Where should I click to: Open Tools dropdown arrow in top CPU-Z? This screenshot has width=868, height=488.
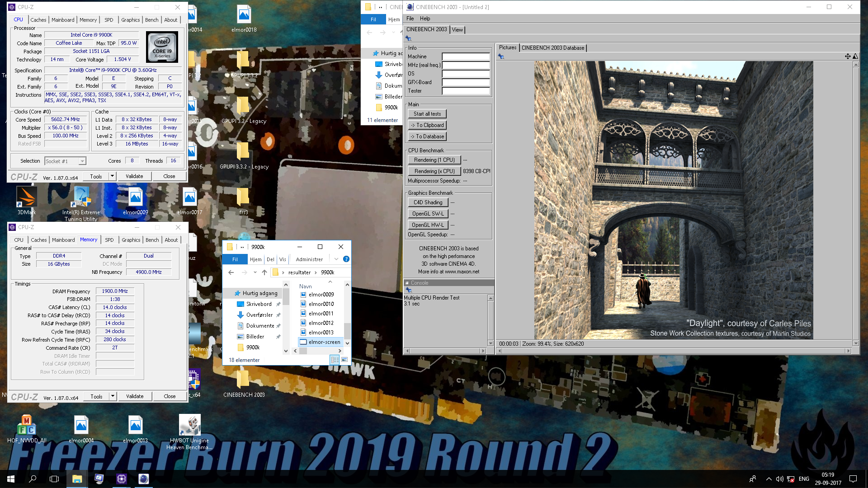[x=112, y=176]
